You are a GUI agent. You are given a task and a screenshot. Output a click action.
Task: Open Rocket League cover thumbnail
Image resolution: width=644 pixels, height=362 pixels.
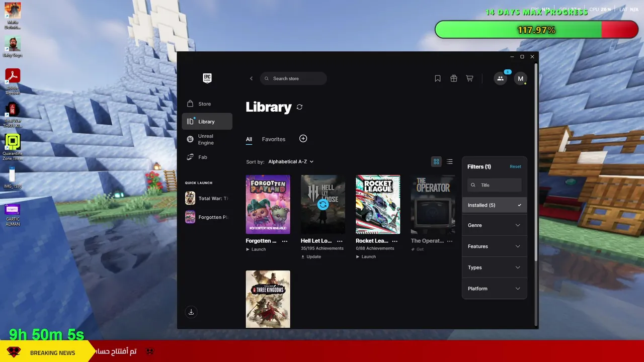(x=378, y=205)
